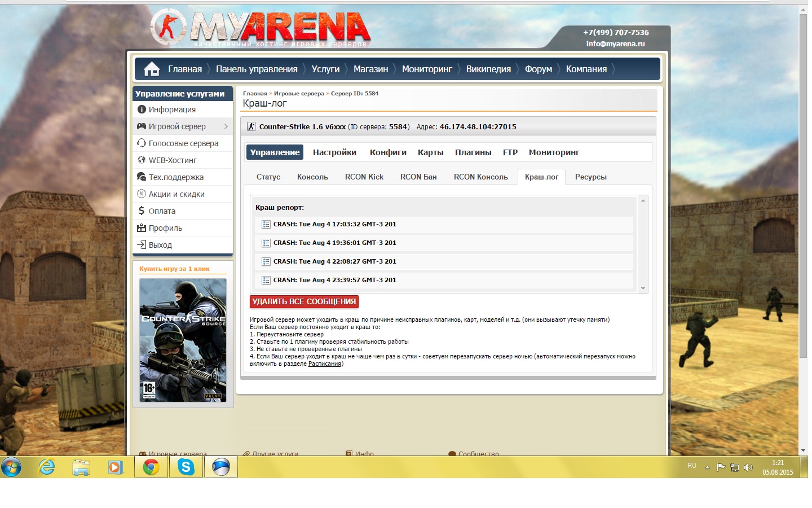Click the home icon in navigation bar
Viewport: 812px width, 508px height.
(152, 69)
